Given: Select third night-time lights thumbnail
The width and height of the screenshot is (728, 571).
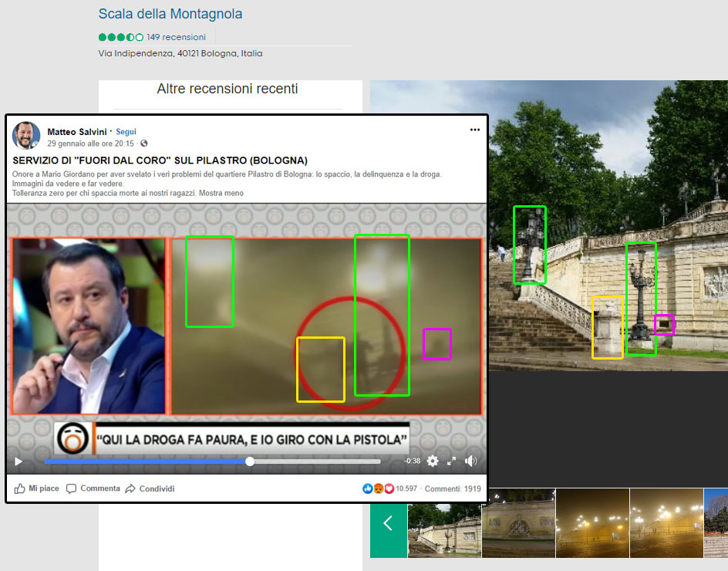Looking at the screenshot, I should pyautogui.click(x=592, y=522).
